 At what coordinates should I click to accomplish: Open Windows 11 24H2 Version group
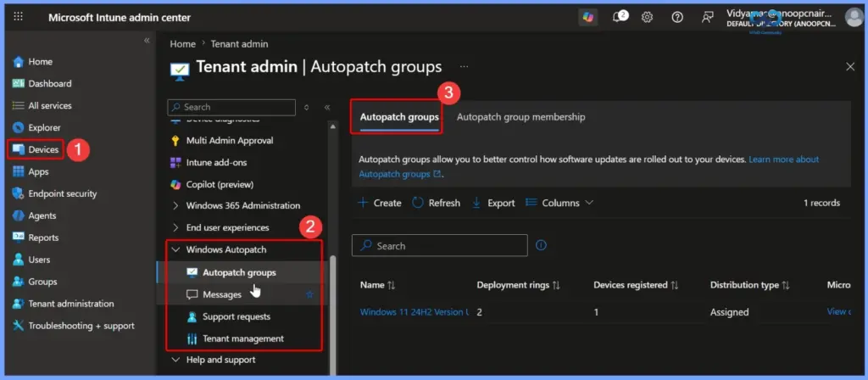414,312
